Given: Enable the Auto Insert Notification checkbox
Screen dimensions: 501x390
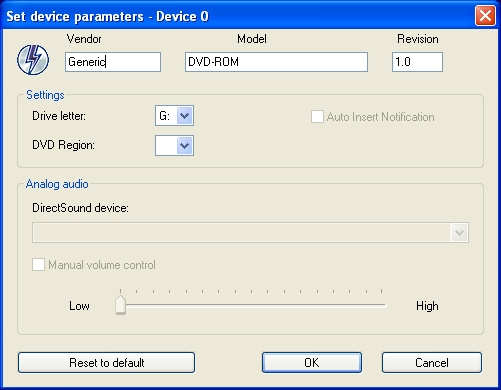Looking at the screenshot, I should tap(317, 117).
